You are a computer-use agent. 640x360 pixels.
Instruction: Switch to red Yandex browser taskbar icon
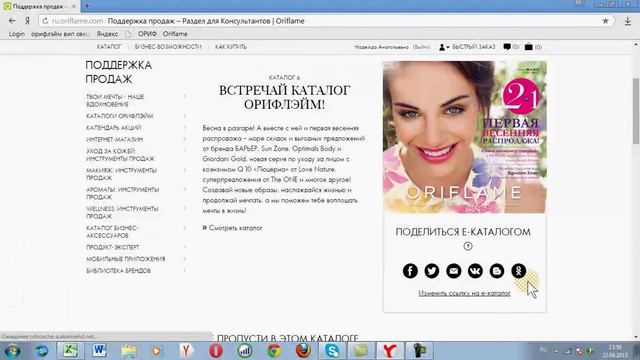[x=390, y=351]
